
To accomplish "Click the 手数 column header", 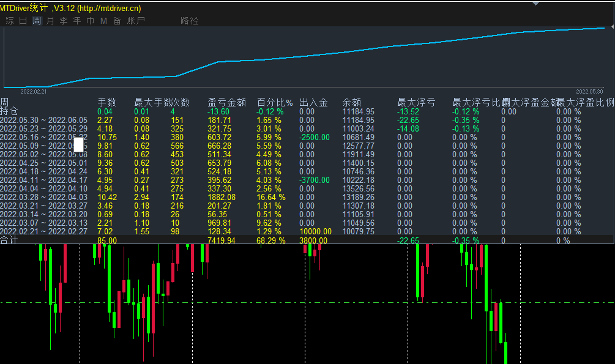I will tap(106, 102).
